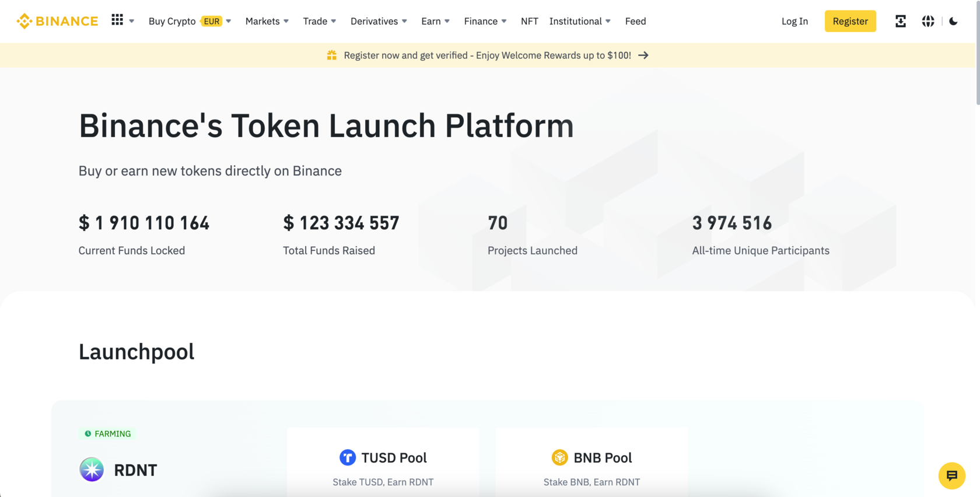Image resolution: width=980 pixels, height=497 pixels.
Task: Open the Feed menu item
Action: coord(635,21)
